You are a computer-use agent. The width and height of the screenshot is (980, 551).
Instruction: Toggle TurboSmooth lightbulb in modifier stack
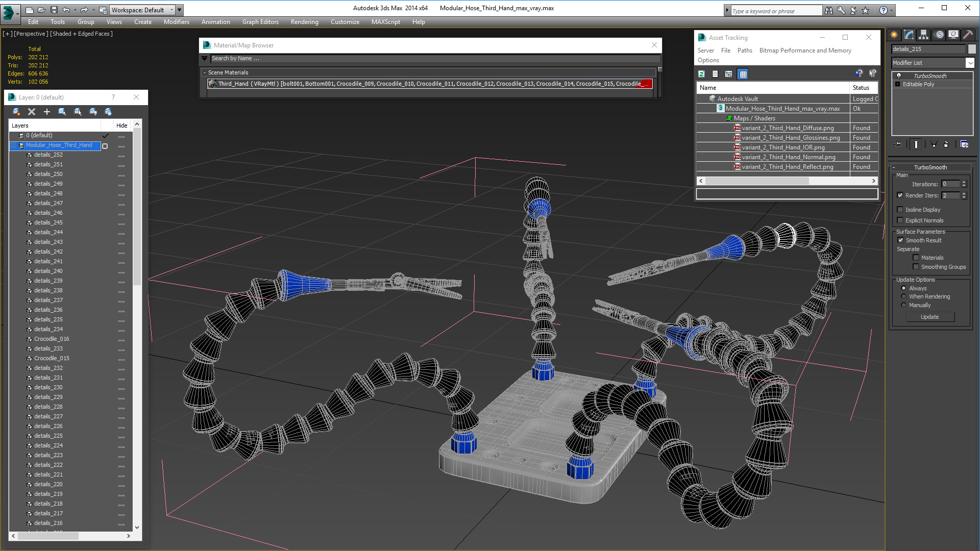[899, 76]
